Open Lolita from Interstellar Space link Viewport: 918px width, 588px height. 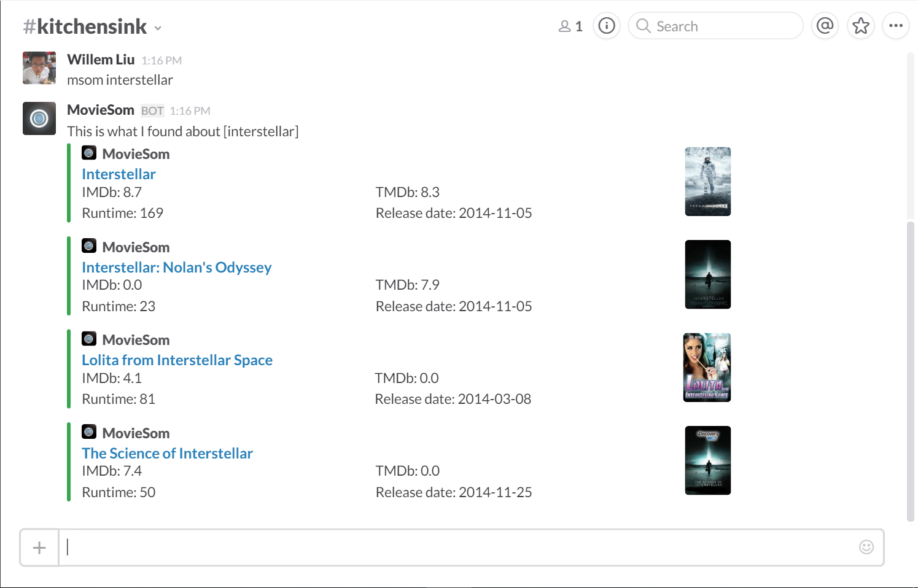177,360
